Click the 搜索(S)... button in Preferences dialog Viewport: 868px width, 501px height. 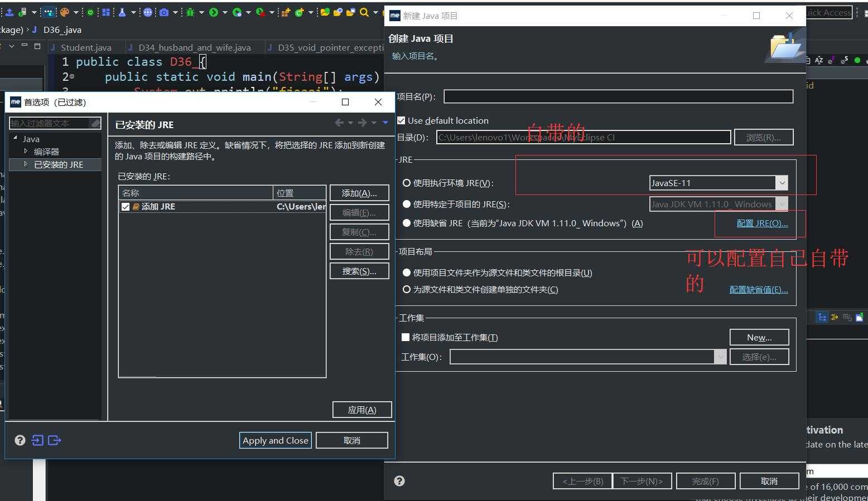point(359,271)
